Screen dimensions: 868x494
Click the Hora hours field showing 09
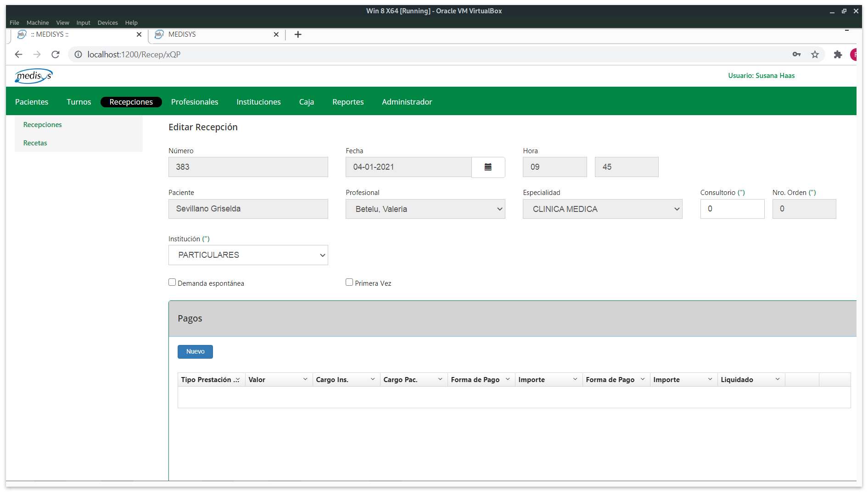coord(555,167)
